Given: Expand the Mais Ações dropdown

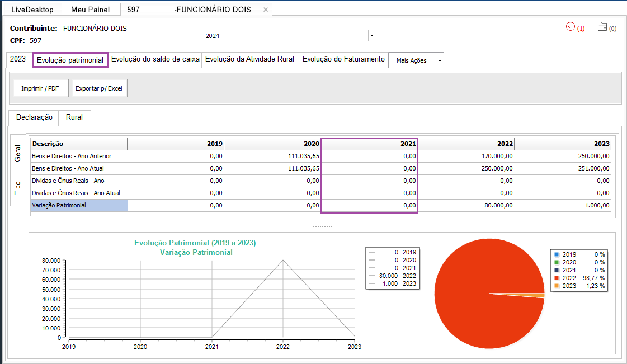Looking at the screenshot, I should click(x=416, y=60).
